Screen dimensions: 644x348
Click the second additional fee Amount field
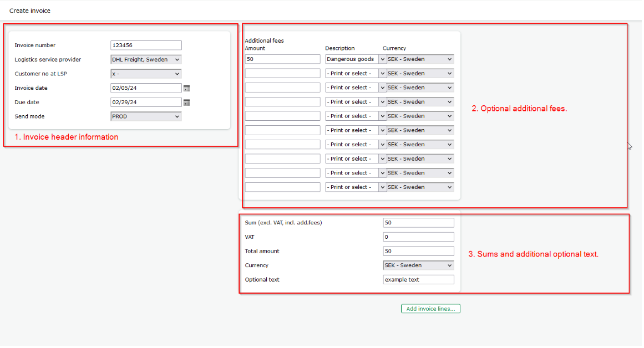pos(282,73)
